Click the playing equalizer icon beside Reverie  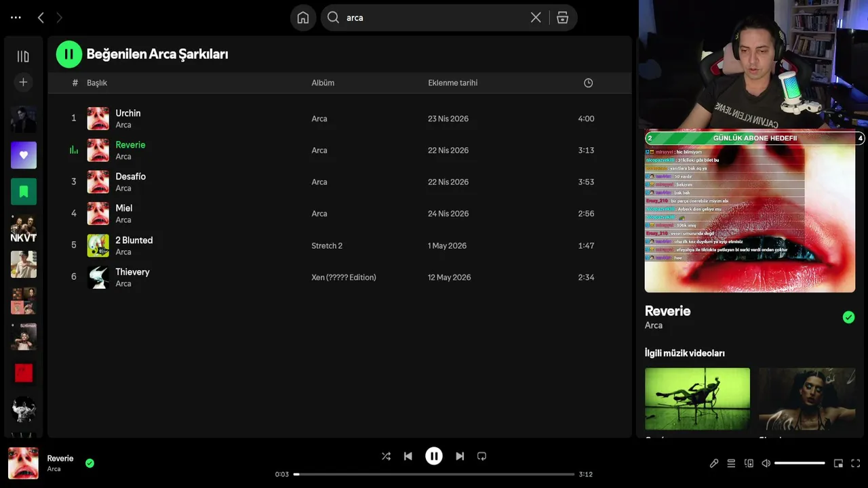point(74,150)
